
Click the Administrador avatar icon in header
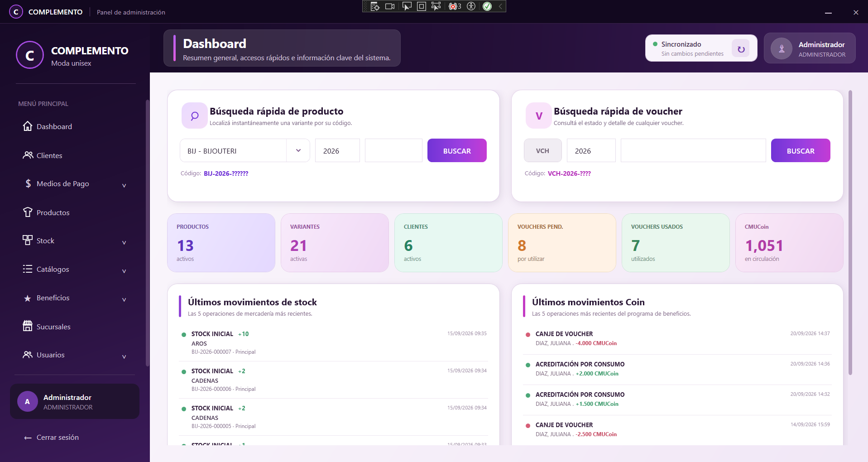(x=782, y=49)
